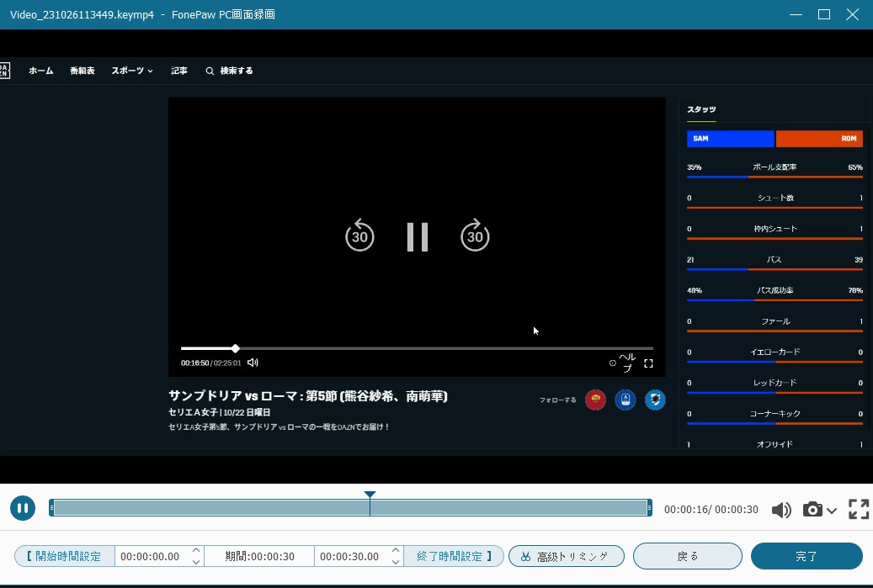Toggle DAZN player fullscreen icon
Screen dimensions: 873x588
648,363
